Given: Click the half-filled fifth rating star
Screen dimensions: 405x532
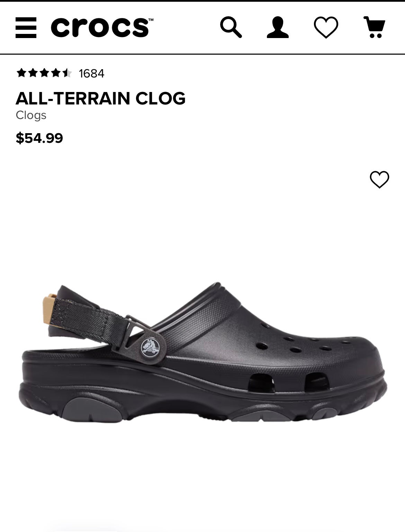Looking at the screenshot, I should point(66,73).
